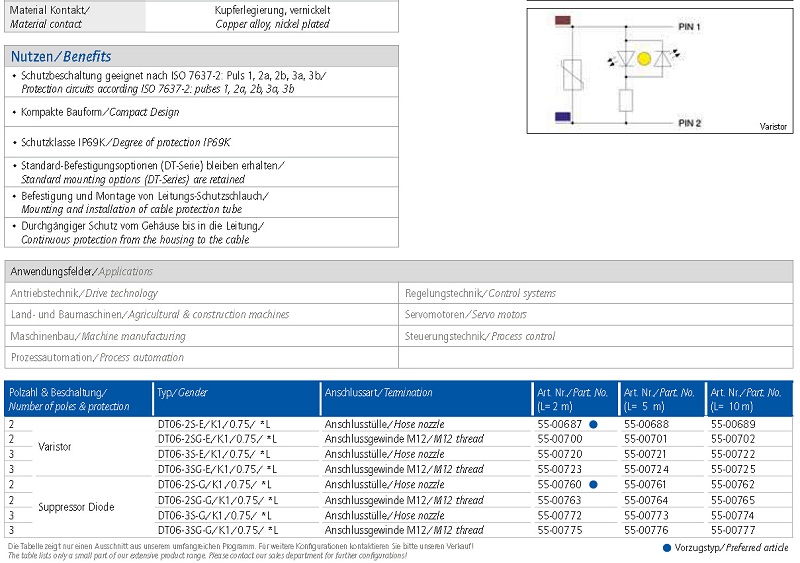
Task: Click the red terminal block in the diagram
Action: [x=563, y=20]
